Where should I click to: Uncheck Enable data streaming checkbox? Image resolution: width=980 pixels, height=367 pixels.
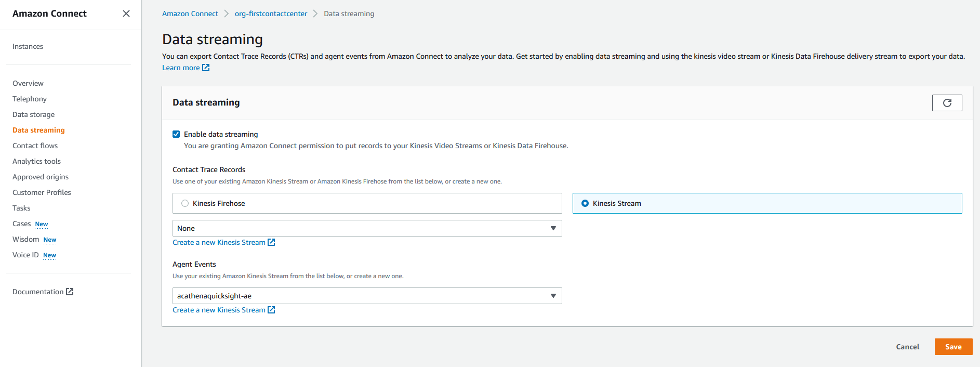[x=176, y=134]
